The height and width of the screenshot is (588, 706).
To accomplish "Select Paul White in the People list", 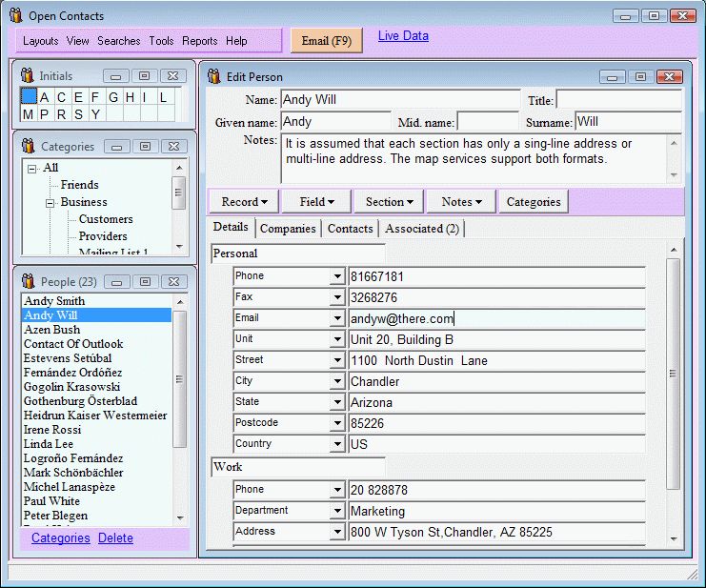I will click(96, 501).
